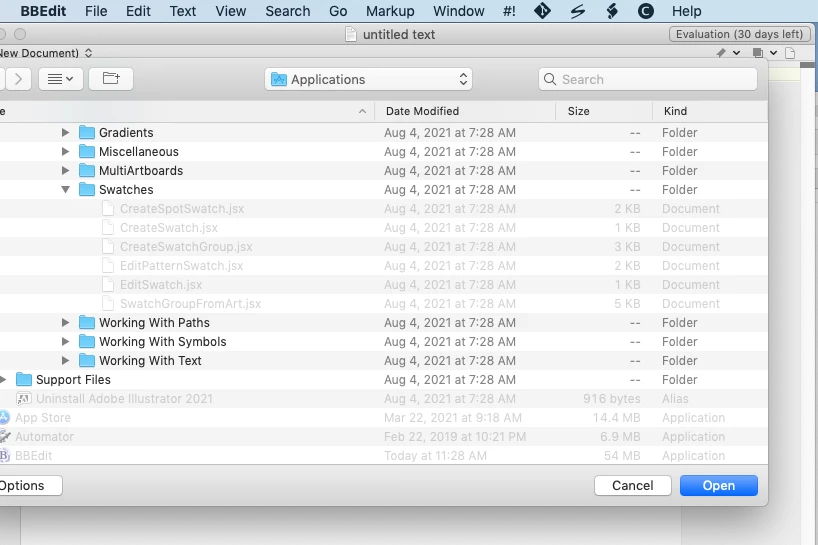Viewport: 818px width, 545px height.
Task: Expand the Working With Symbols folder
Action: (x=65, y=342)
